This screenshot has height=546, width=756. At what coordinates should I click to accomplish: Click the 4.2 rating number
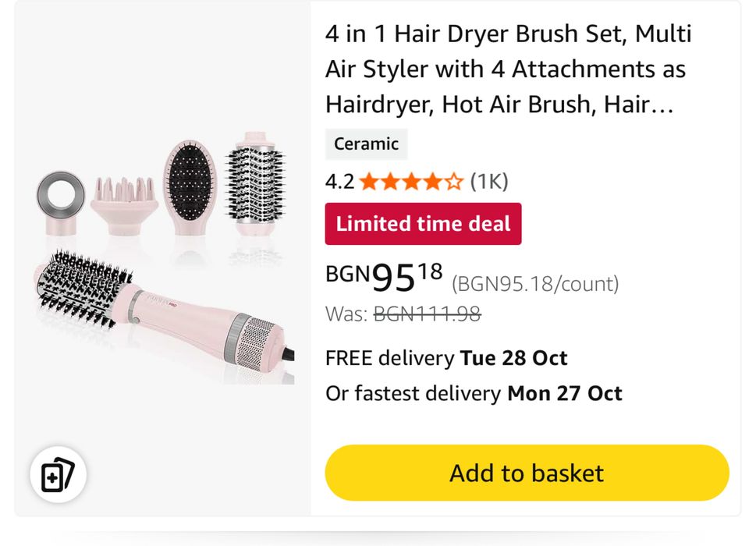[339, 183]
